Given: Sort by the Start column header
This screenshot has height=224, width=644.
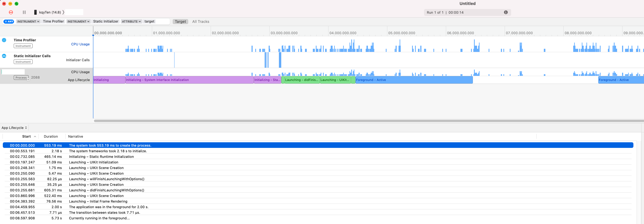Looking at the screenshot, I should (x=26, y=136).
